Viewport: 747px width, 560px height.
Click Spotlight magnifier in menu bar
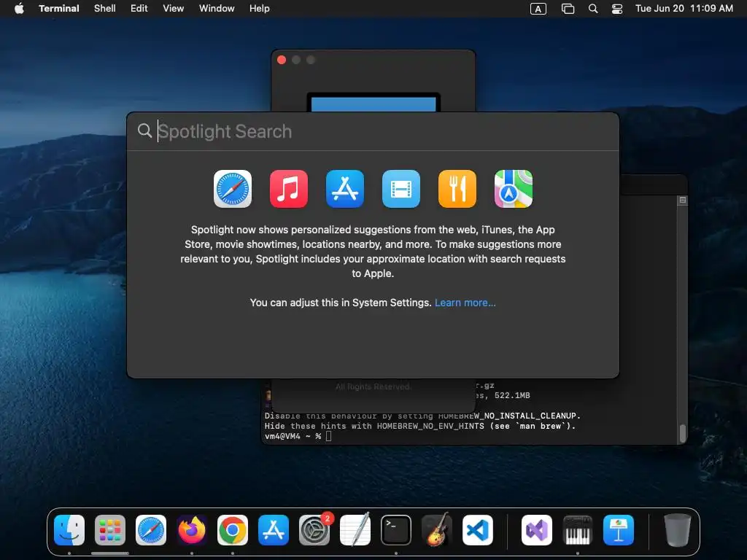coord(593,9)
